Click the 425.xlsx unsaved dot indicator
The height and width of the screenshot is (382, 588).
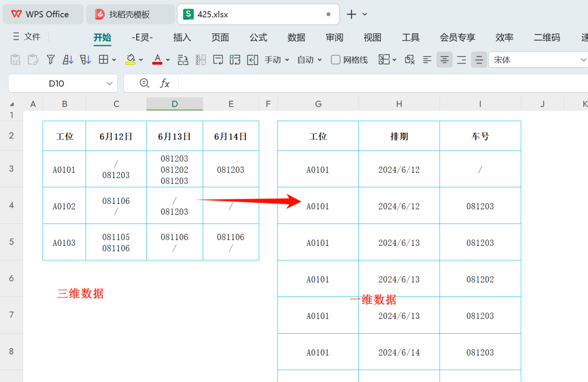coord(328,14)
